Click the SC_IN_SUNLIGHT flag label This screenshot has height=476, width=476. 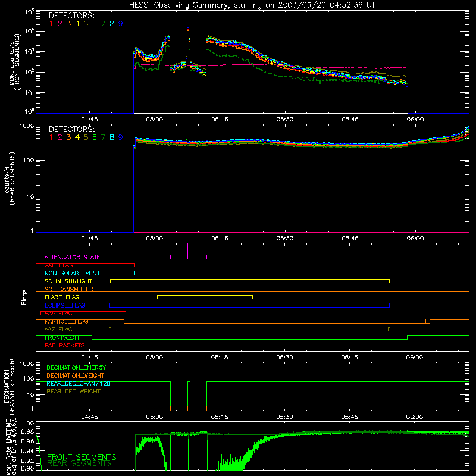click(68, 281)
